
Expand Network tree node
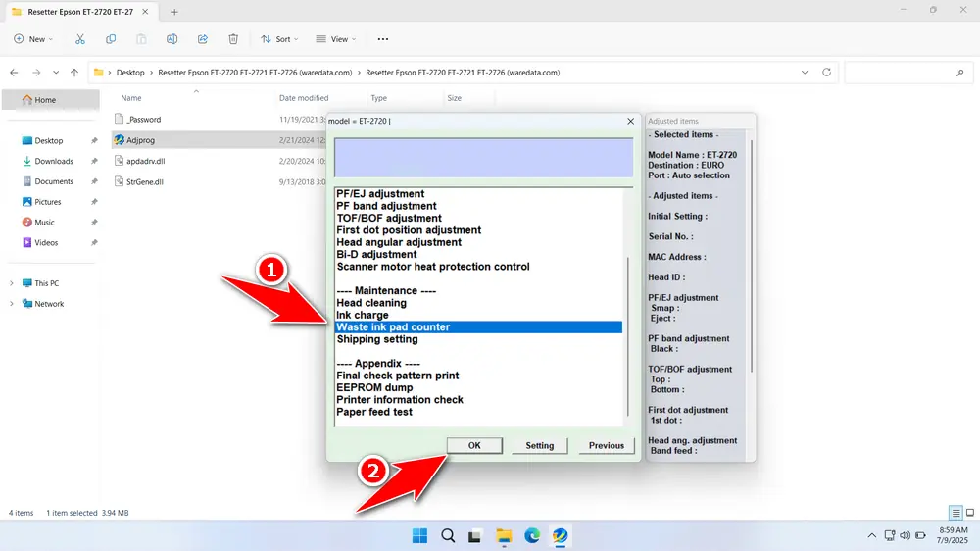(11, 304)
